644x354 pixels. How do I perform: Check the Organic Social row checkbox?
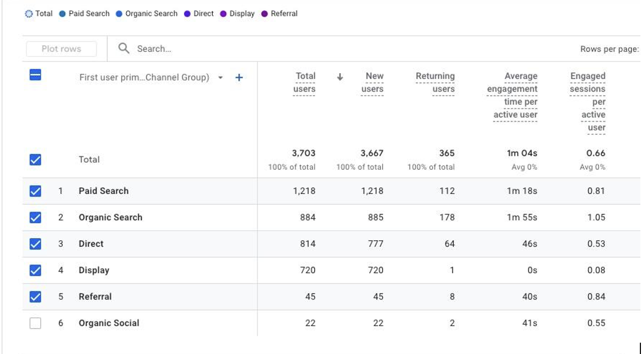point(35,323)
